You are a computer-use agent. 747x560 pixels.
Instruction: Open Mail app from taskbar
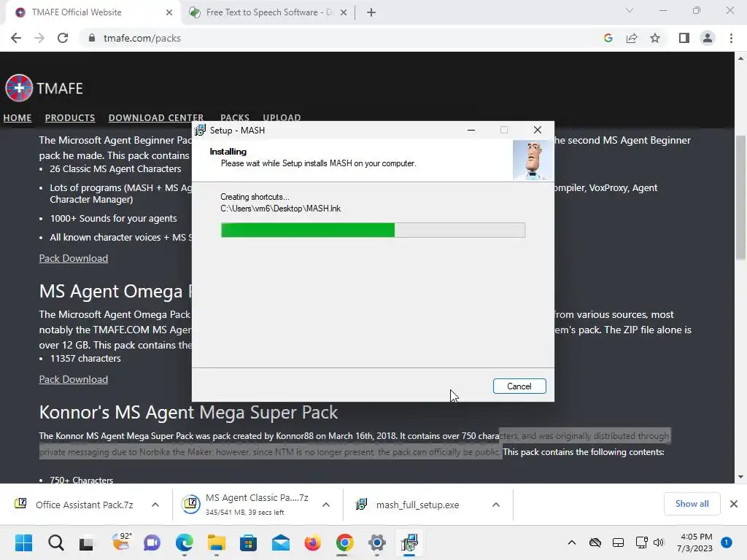(x=281, y=542)
